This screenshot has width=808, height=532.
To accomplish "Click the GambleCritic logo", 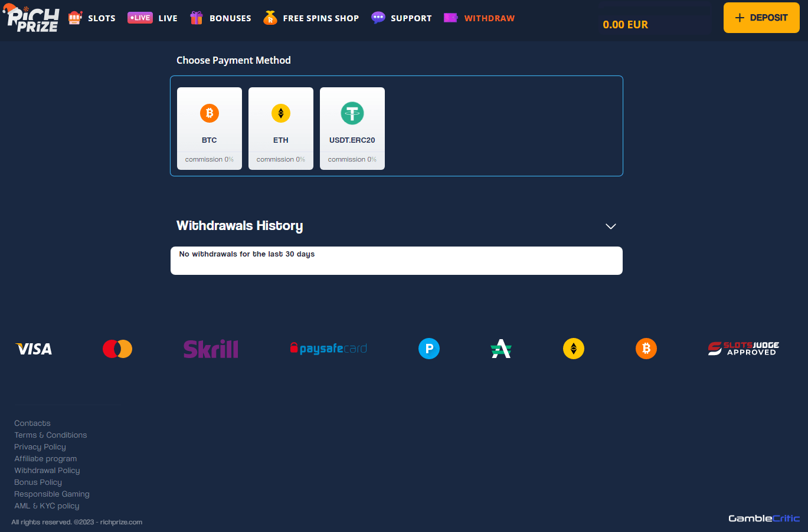I will pos(764,518).
